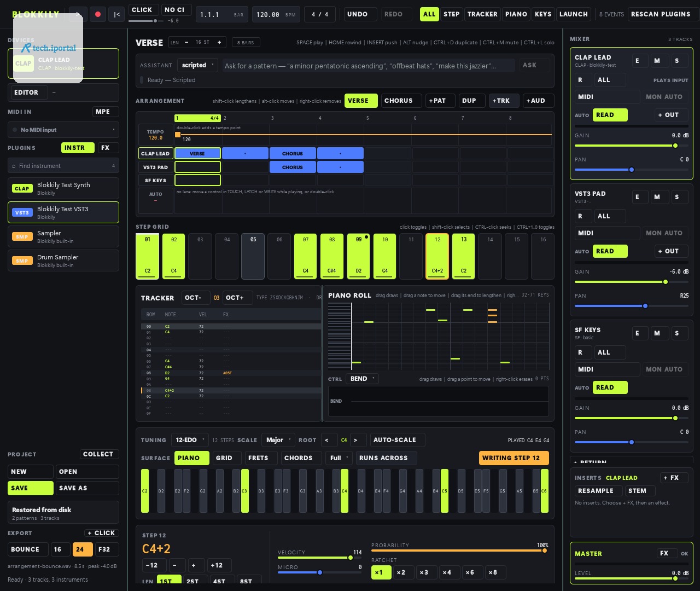The width and height of the screenshot is (700, 591).
Task: Click the CLAP badge of Blokkily Test Synth
Action: tap(22, 188)
